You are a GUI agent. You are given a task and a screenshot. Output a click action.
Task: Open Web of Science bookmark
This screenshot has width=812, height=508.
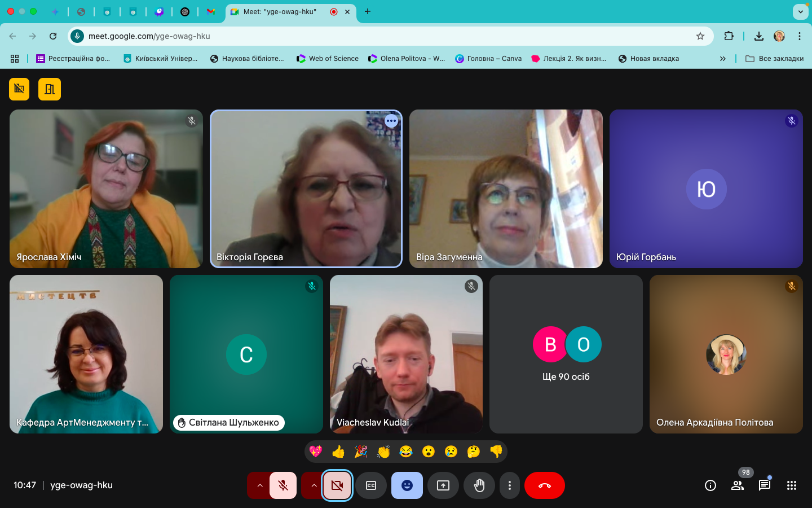[x=328, y=58]
